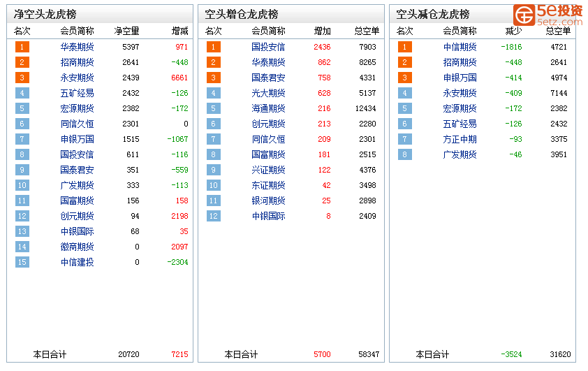This screenshot has height=371, width=588.
Task: Open 招商期货 in the 空头减仓龙虎榜 table
Action: [x=460, y=62]
